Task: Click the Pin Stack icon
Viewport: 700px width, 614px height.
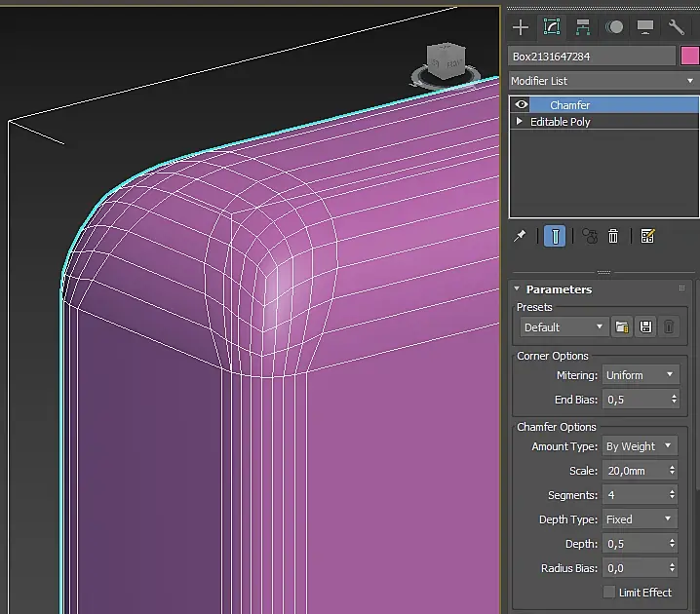Action: (x=522, y=236)
